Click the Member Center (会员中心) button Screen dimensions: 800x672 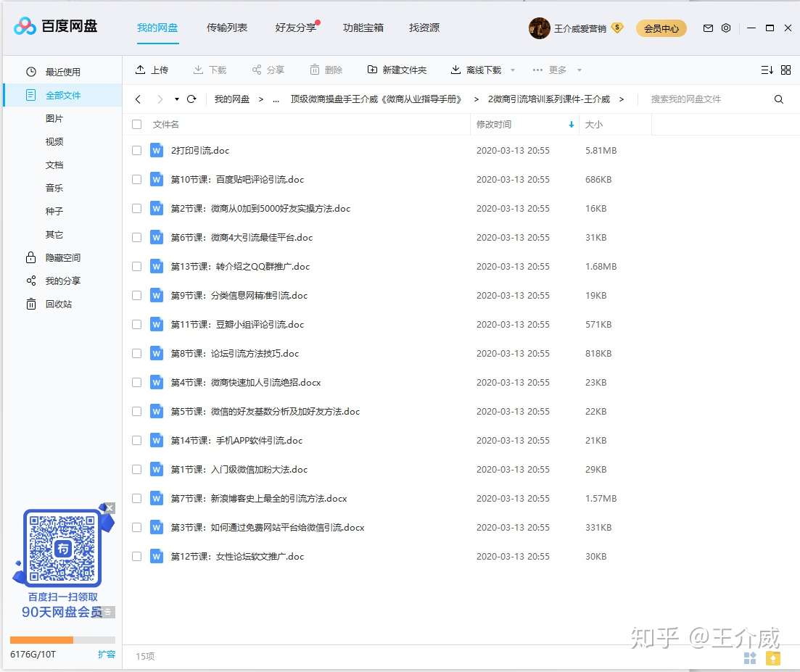[x=661, y=28]
